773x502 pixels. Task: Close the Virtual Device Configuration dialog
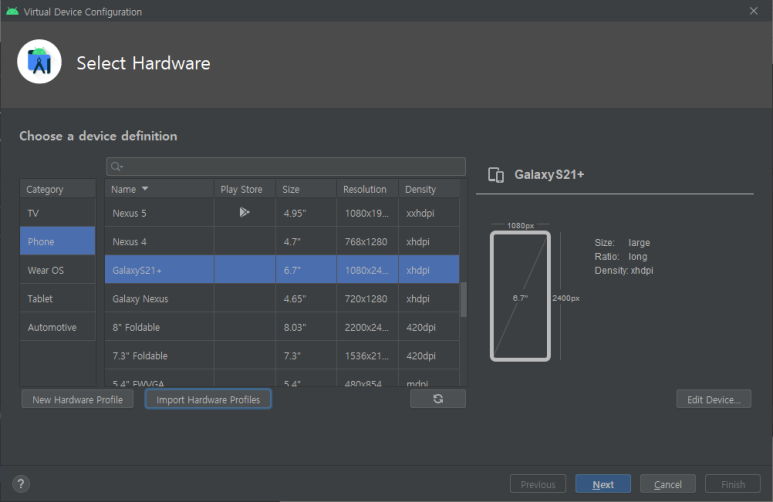[x=753, y=11]
